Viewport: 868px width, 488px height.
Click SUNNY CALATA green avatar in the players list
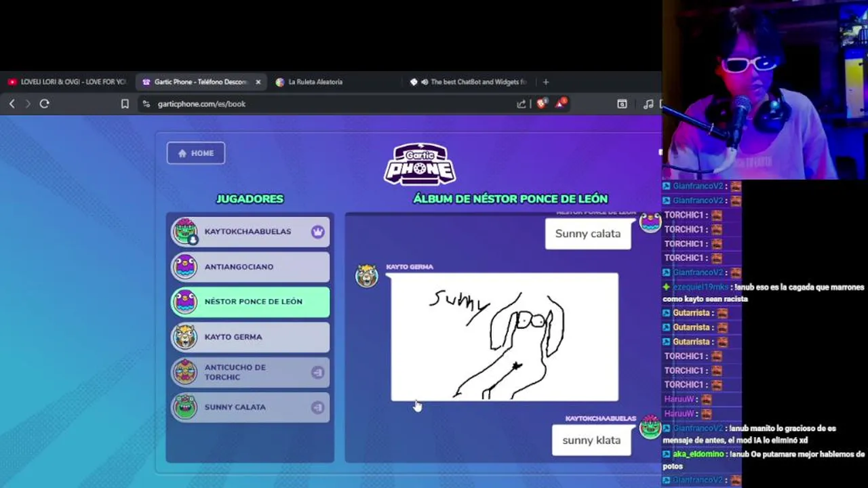pyautogui.click(x=184, y=407)
